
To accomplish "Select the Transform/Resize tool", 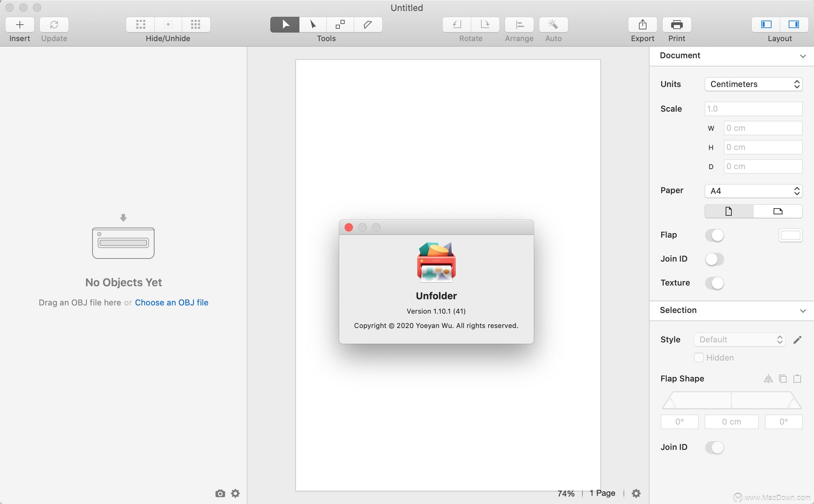I will click(340, 24).
